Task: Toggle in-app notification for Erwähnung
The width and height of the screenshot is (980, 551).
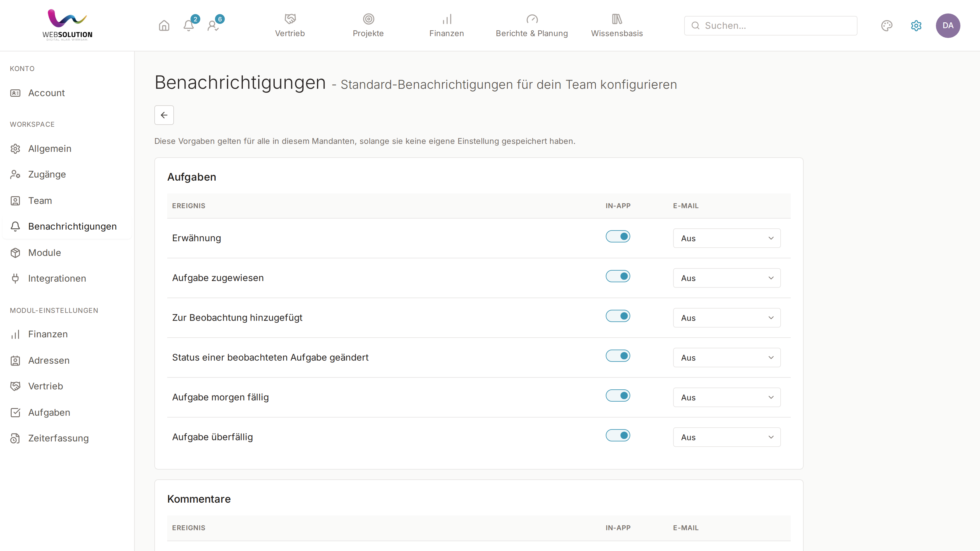Action: pos(618,237)
